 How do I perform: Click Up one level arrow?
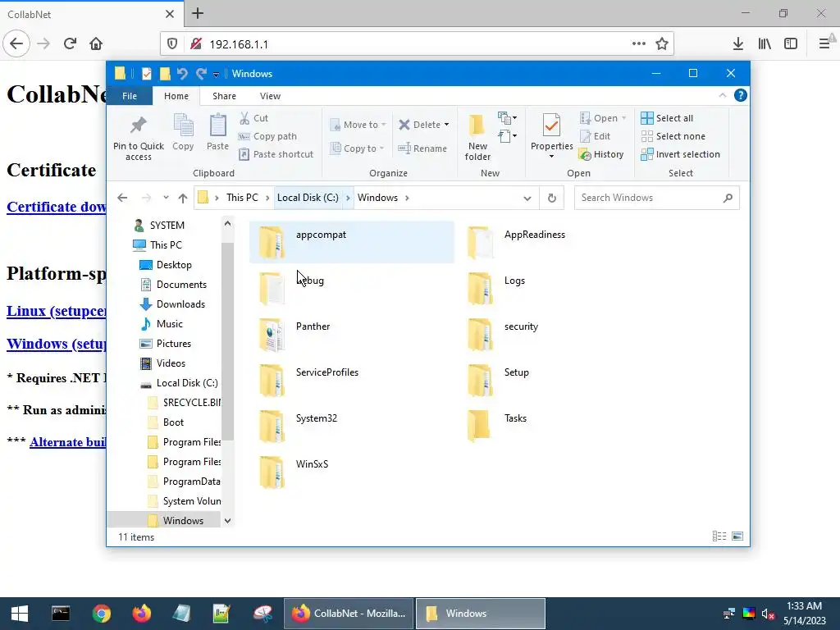coord(183,198)
